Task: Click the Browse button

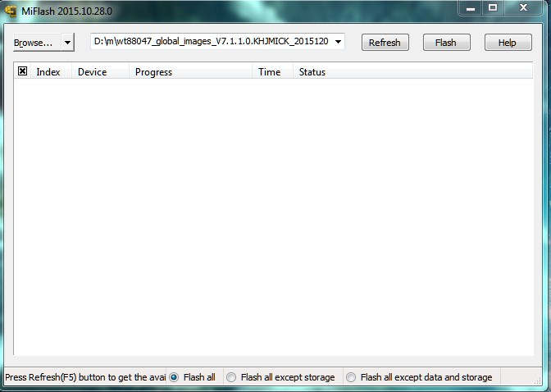Action: (34, 42)
